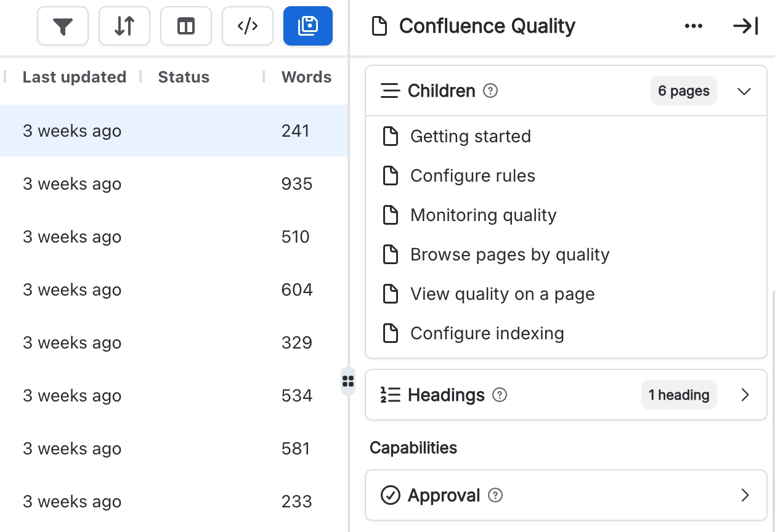Select the highlighted row with 241 words
Image resolution: width=775 pixels, height=532 pixels.
click(x=174, y=131)
